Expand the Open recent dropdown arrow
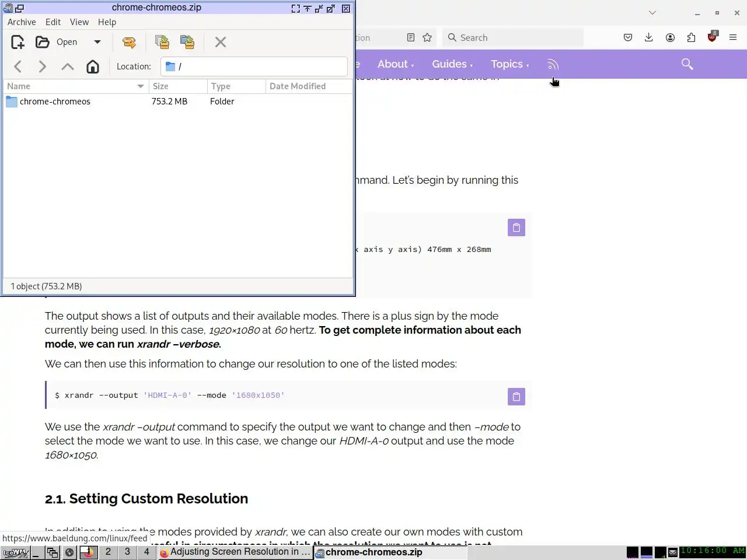The width and height of the screenshot is (747, 560). (97, 42)
